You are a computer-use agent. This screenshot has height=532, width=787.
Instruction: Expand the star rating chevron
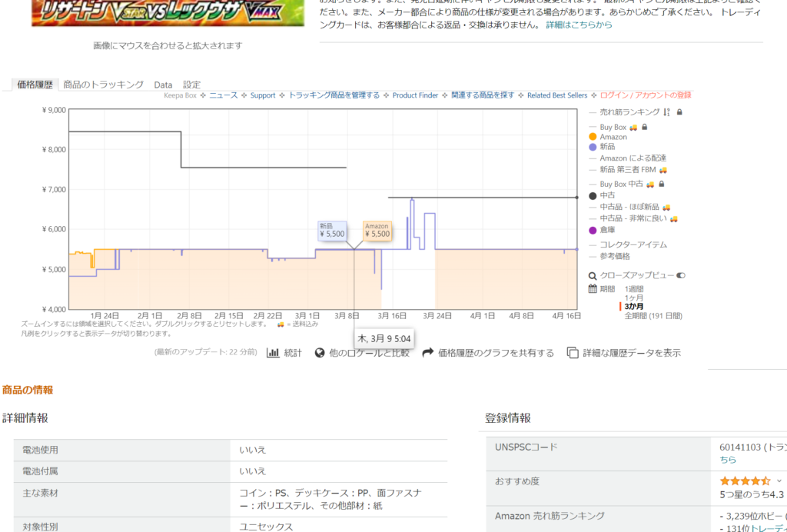coord(779,480)
